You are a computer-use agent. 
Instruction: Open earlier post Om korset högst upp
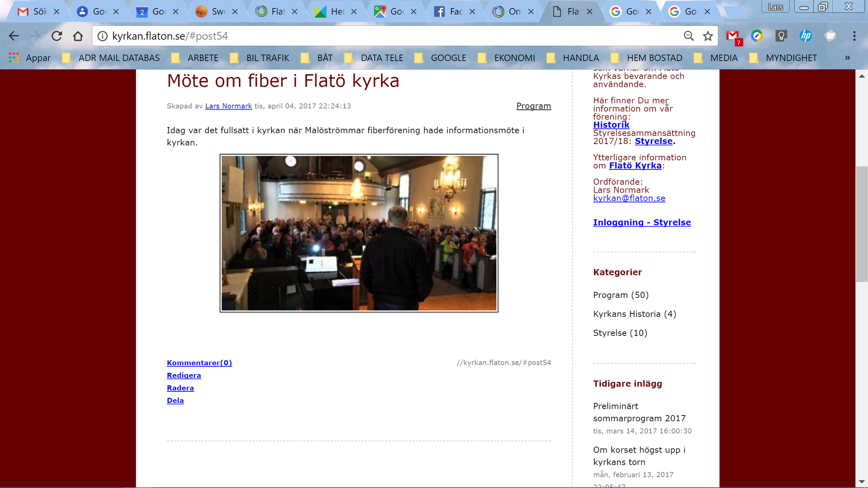639,456
